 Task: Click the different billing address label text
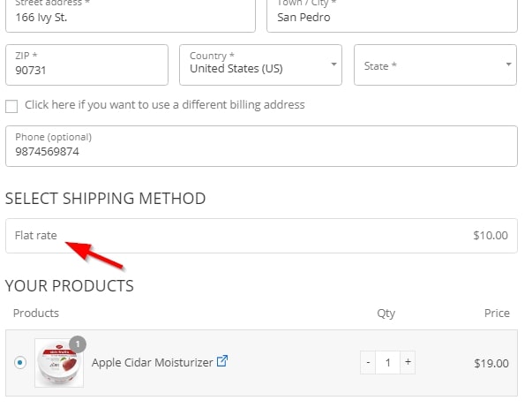click(165, 105)
